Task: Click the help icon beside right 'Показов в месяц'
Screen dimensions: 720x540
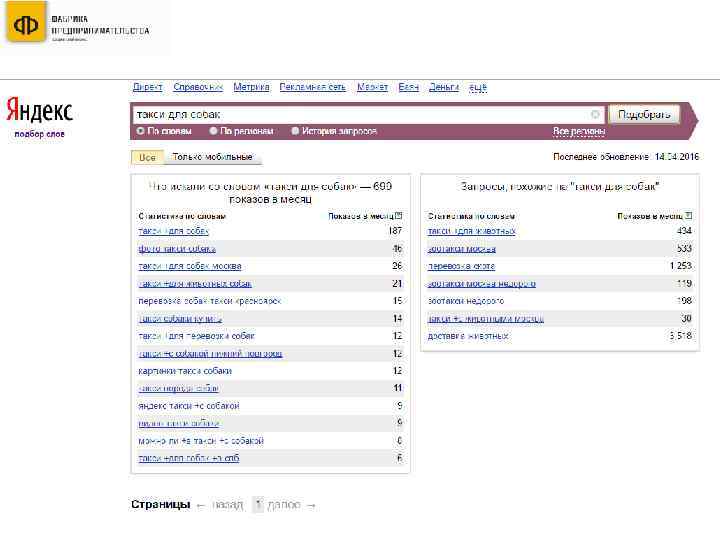Action: tap(689, 215)
